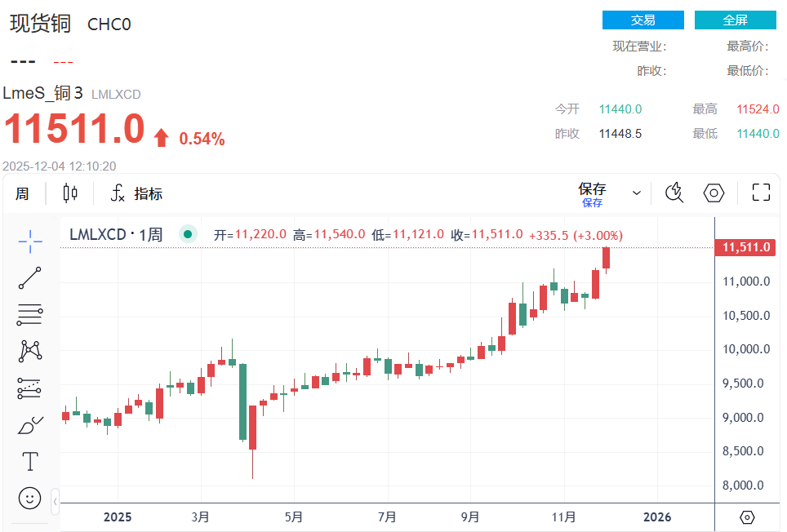Open the weekly interval selector
Image resolution: width=787 pixels, height=532 pixels.
click(x=22, y=193)
